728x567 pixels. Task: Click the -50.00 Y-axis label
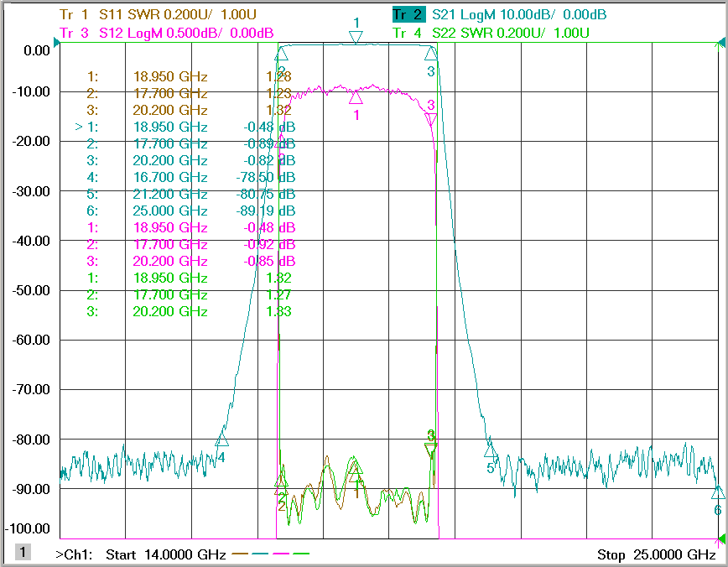31,291
